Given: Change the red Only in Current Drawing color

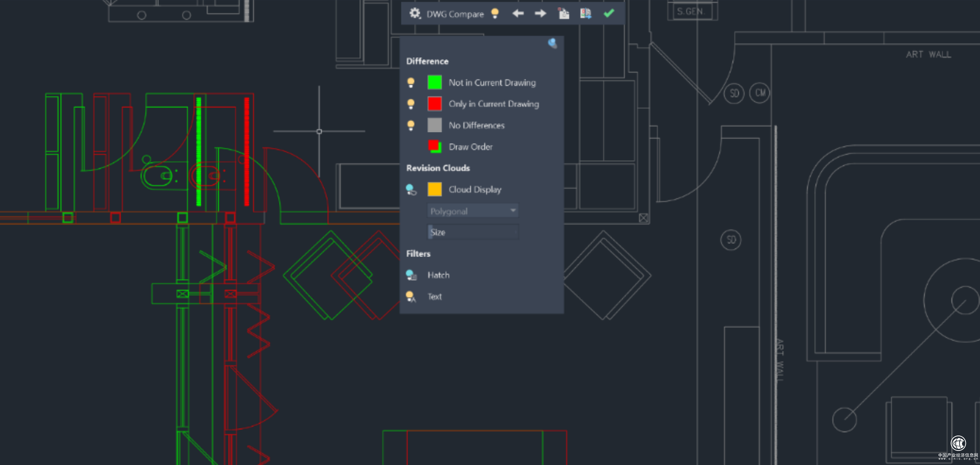Looking at the screenshot, I should point(434,104).
